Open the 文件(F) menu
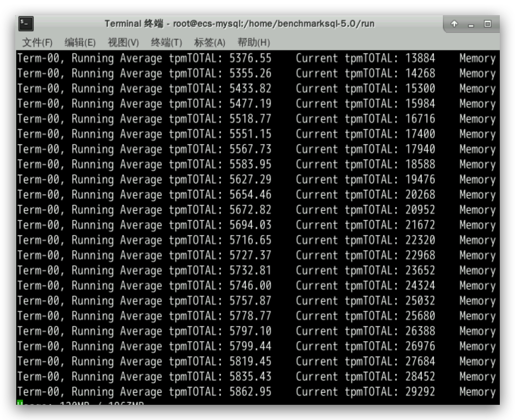 (x=37, y=42)
